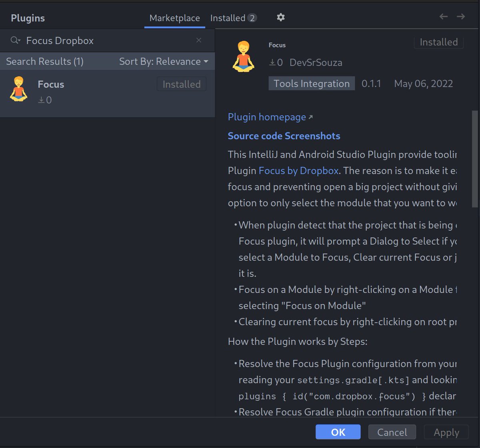Dismiss dialog with Cancel button

coord(392,432)
